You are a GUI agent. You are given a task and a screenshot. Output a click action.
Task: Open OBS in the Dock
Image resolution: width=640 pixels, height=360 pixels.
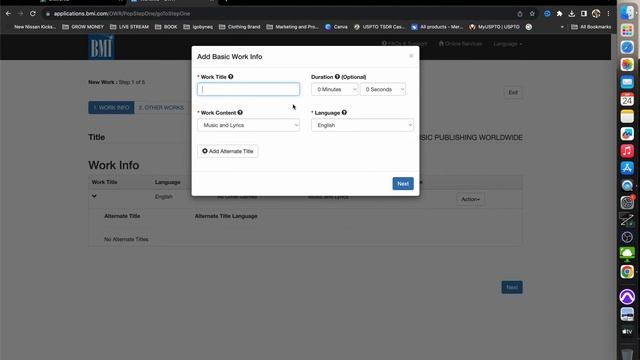click(627, 237)
